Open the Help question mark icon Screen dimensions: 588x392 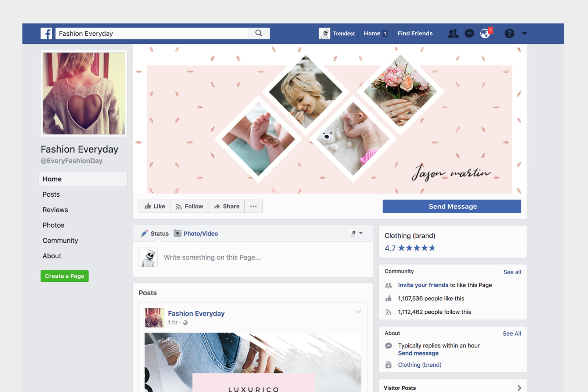pos(509,33)
